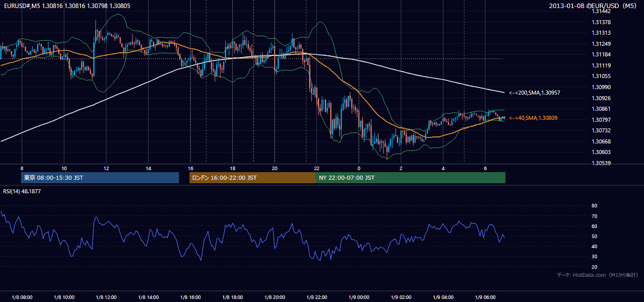The height and width of the screenshot is (302, 644).
Task: Click price level 1.30603 on axis
Action: click(602, 152)
